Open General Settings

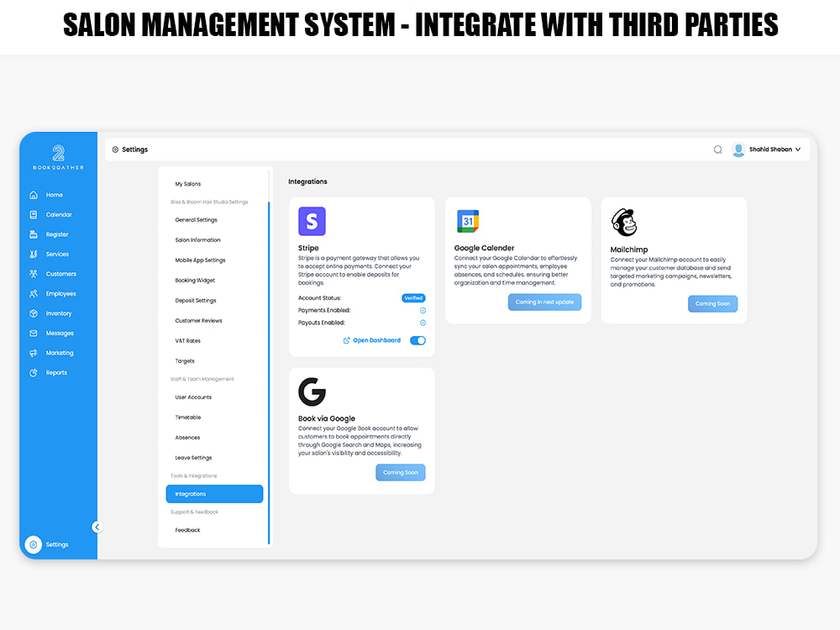(196, 219)
